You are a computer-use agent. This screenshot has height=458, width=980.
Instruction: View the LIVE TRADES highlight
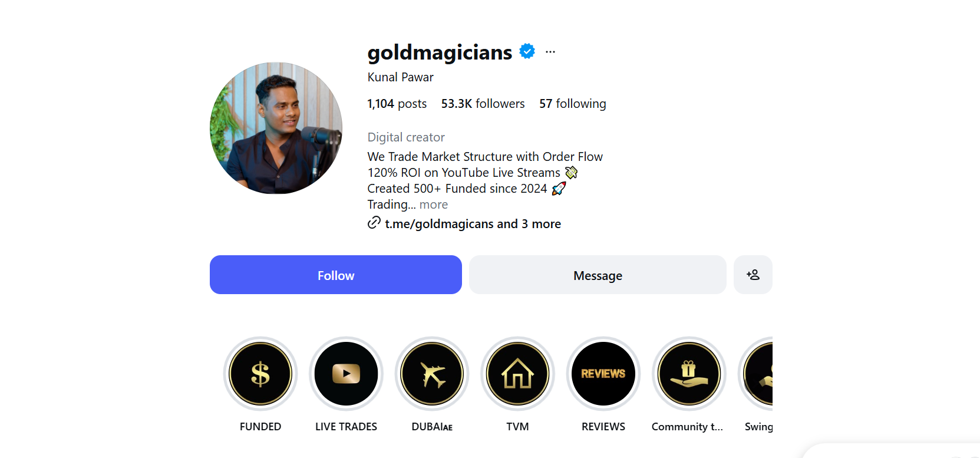coord(346,374)
